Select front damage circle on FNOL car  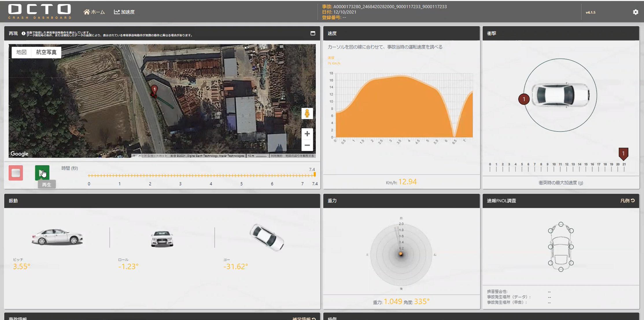tap(561, 224)
